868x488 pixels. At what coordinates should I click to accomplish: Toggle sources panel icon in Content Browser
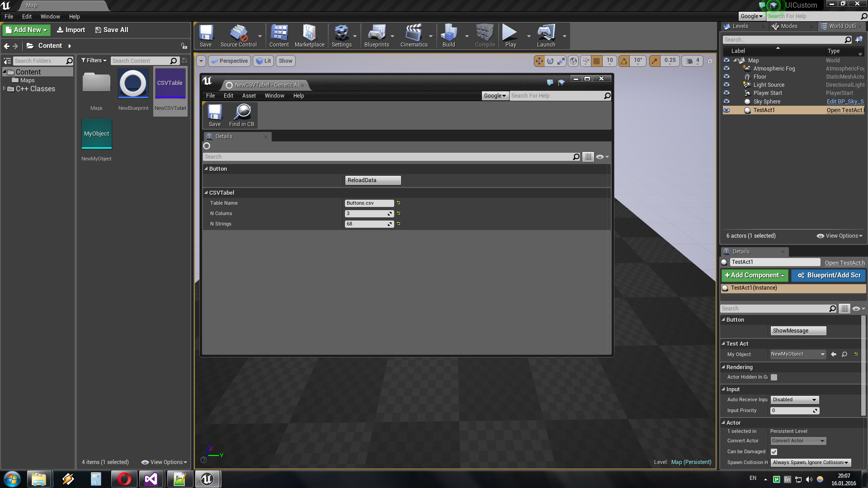(x=7, y=61)
